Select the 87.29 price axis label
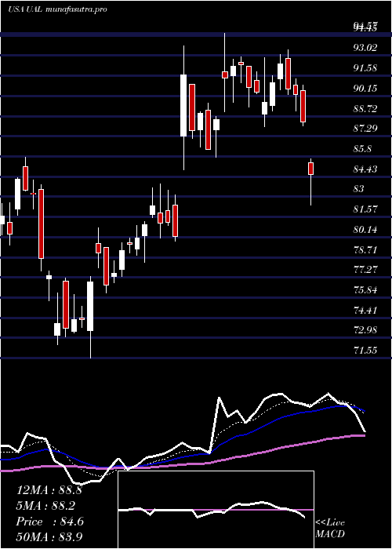This screenshot has height=549, width=392. 365,129
